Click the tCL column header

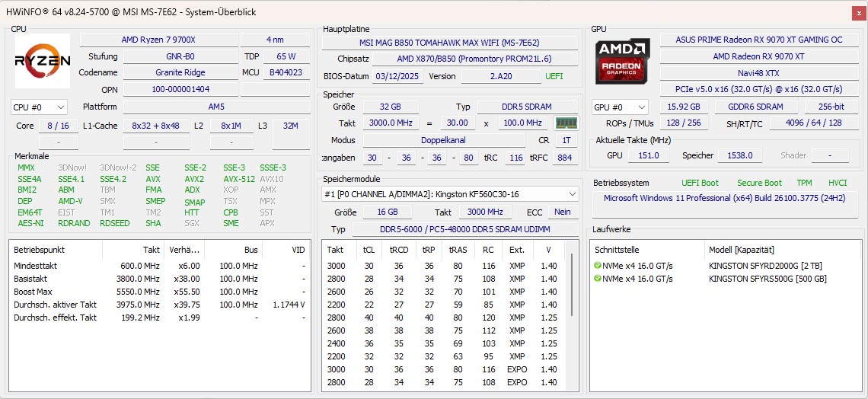click(x=369, y=250)
